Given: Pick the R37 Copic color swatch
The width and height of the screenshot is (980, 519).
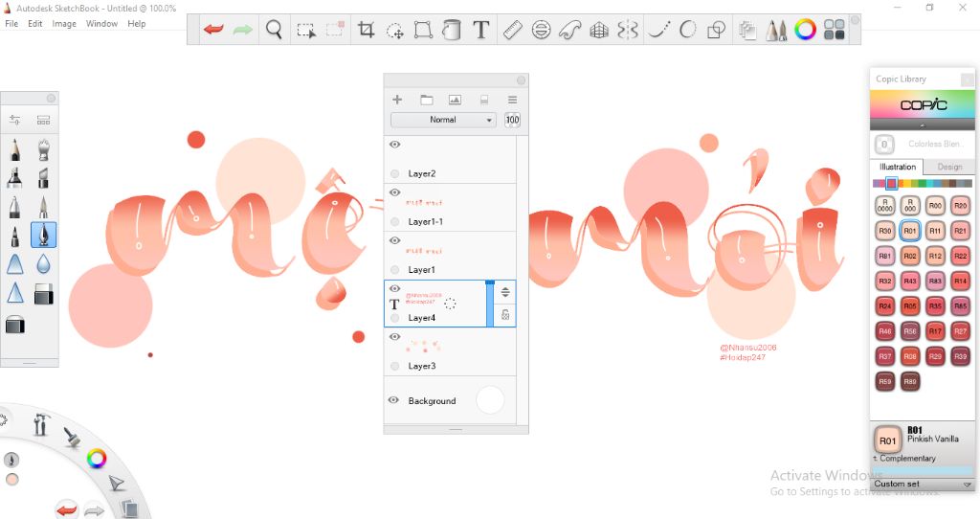Looking at the screenshot, I should pyautogui.click(x=885, y=356).
